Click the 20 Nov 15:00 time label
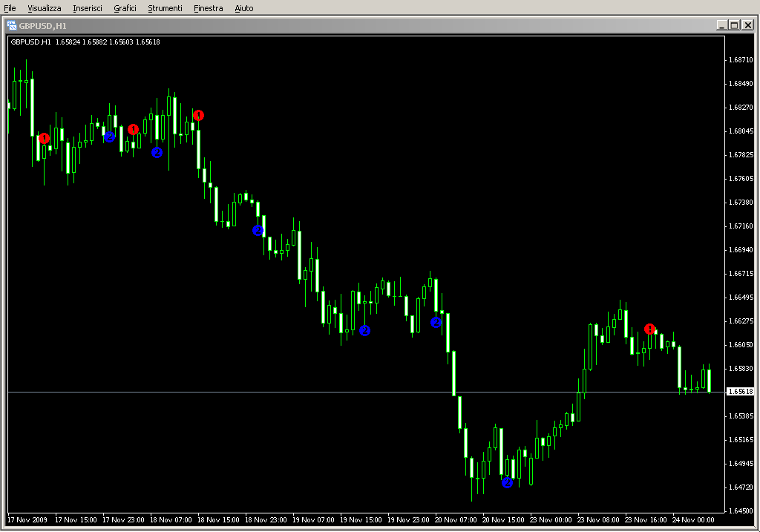 point(503,520)
